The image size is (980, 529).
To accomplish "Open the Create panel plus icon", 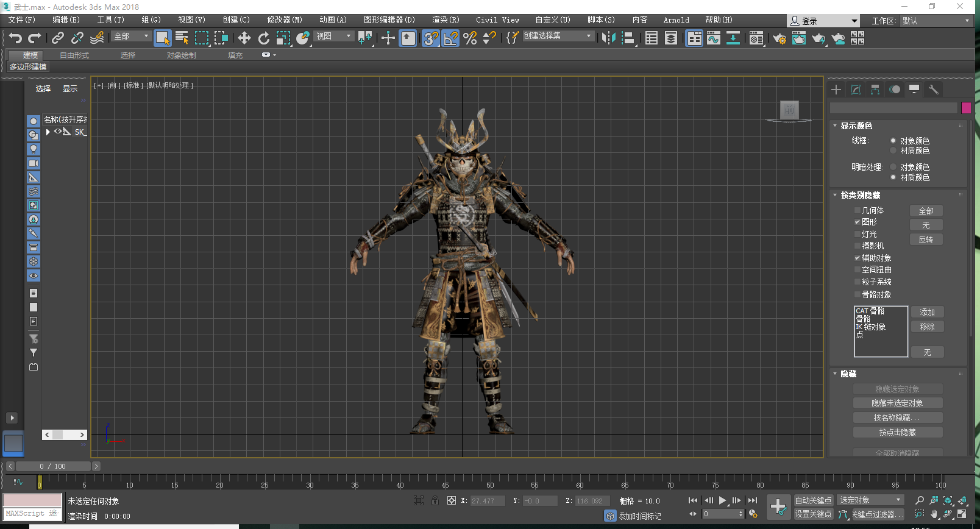I will click(836, 90).
